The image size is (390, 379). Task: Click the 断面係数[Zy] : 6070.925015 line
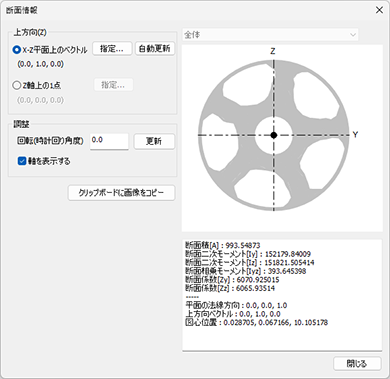[232, 280]
